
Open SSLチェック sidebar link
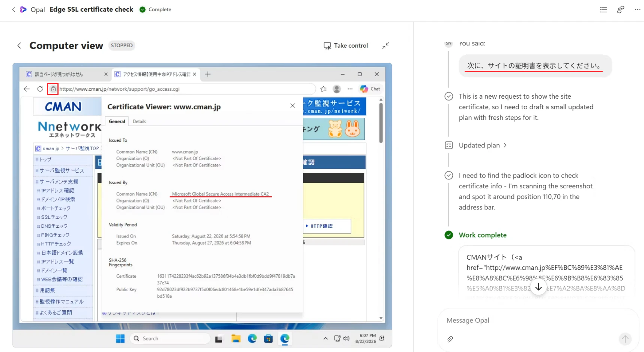pos(54,217)
